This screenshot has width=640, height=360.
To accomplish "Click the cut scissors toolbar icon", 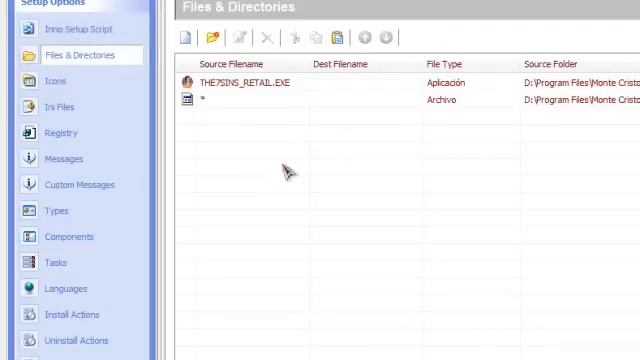I will tap(295, 38).
